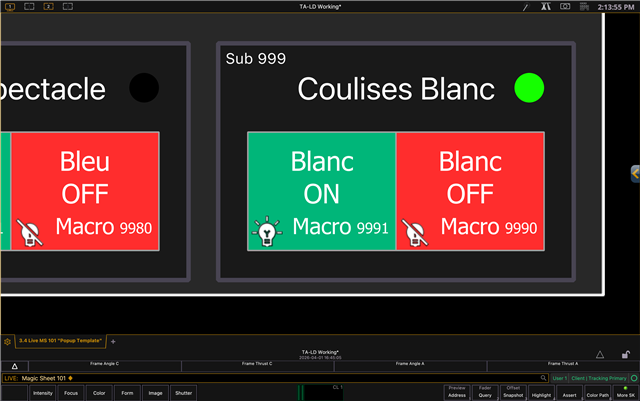Open the Intensity parameter category
The height and width of the screenshot is (401, 640).
(43, 393)
